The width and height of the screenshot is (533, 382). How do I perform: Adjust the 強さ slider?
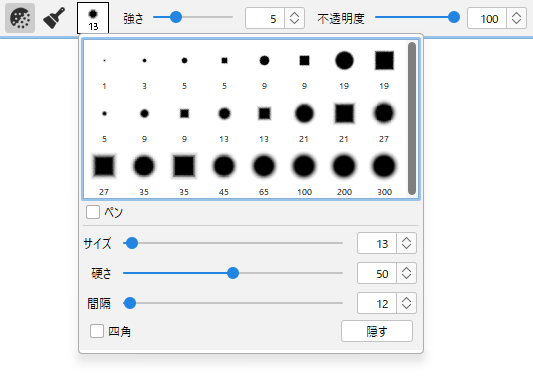pos(193,17)
